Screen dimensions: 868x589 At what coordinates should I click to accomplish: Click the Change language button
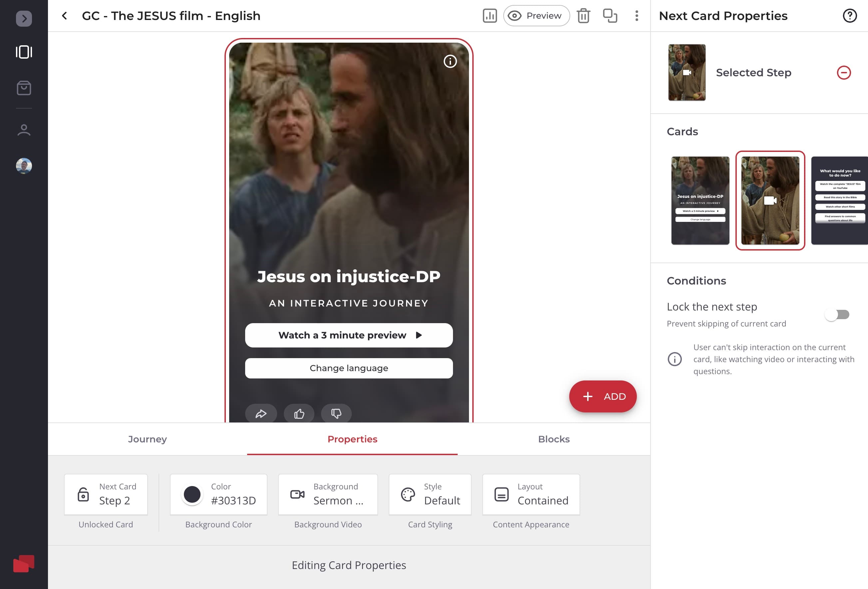(x=349, y=368)
